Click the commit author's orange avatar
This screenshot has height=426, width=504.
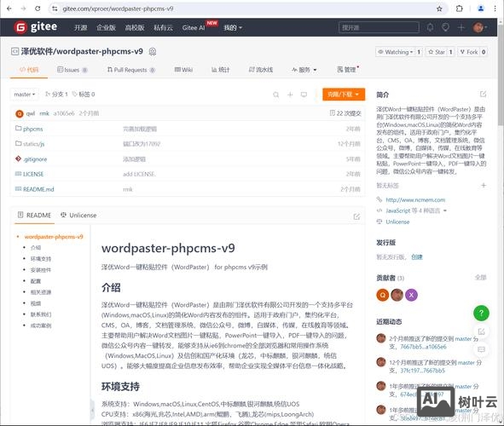click(x=20, y=113)
